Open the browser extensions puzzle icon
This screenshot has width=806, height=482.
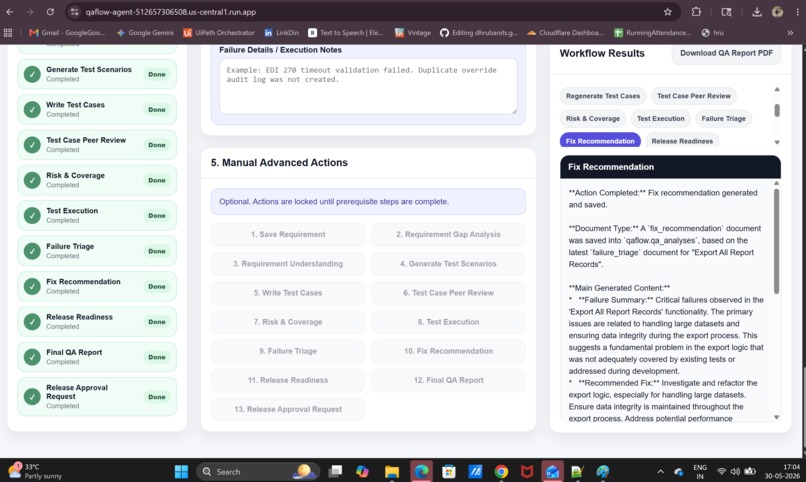[x=696, y=12]
